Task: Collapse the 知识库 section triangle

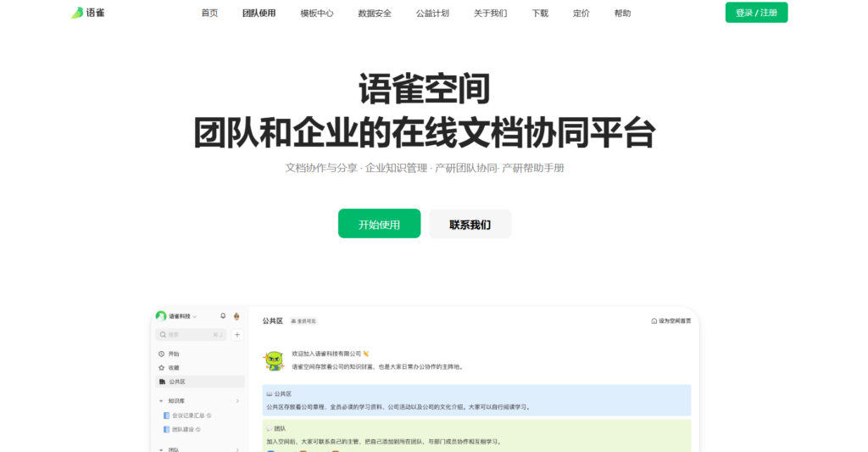Action: (161, 400)
